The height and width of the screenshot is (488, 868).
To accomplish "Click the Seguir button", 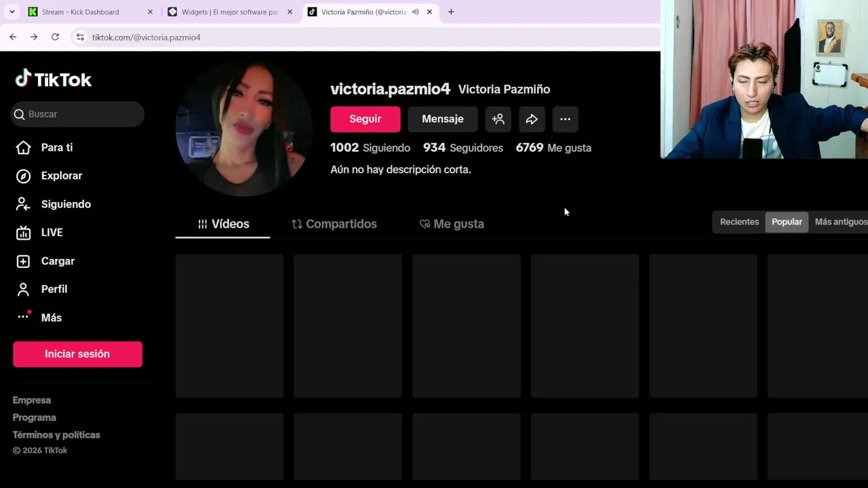I will coord(366,119).
